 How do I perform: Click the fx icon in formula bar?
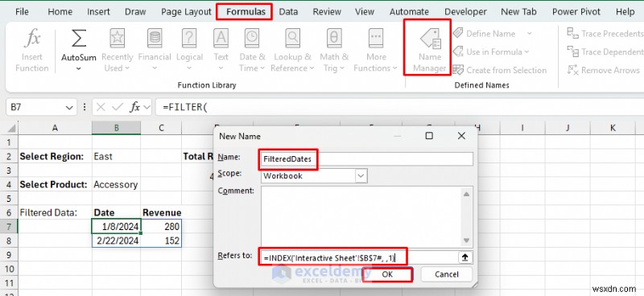134,108
